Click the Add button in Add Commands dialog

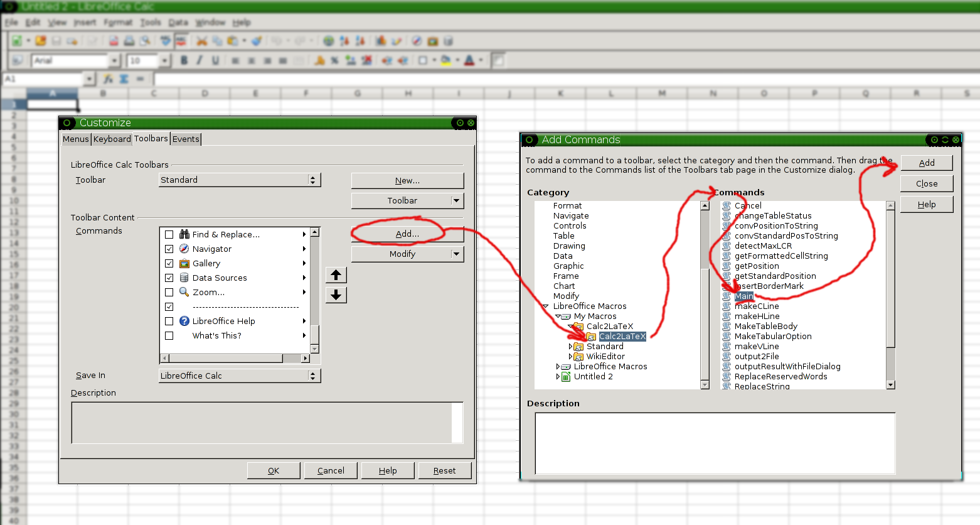tap(926, 163)
